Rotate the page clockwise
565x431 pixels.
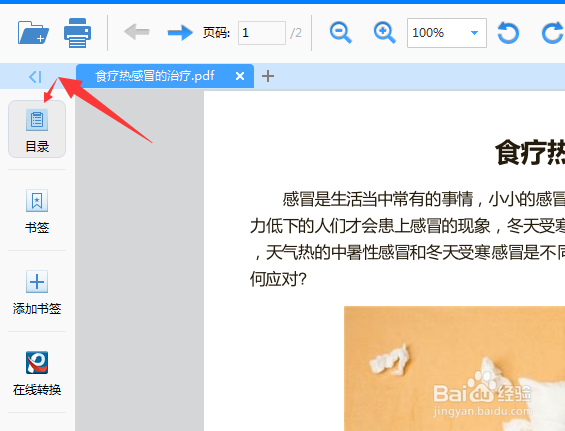pyautogui.click(x=553, y=33)
